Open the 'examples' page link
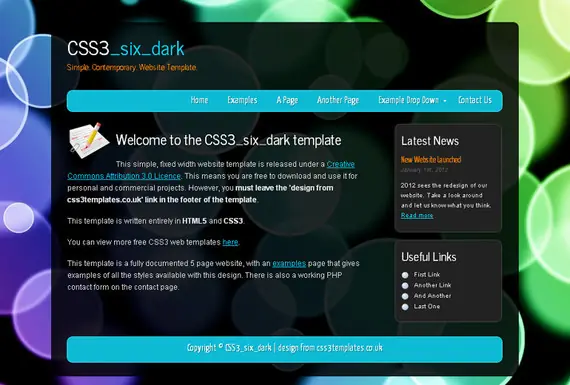Screen dimensions: 570x385 (289, 263)
